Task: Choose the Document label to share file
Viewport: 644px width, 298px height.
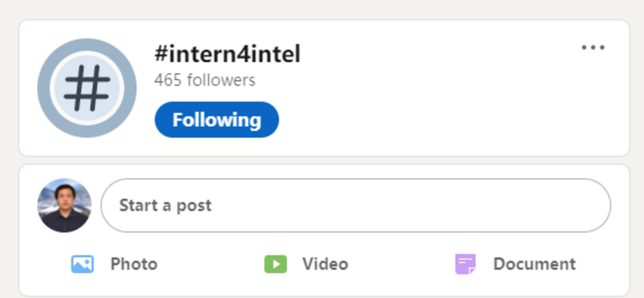Action: pos(534,264)
